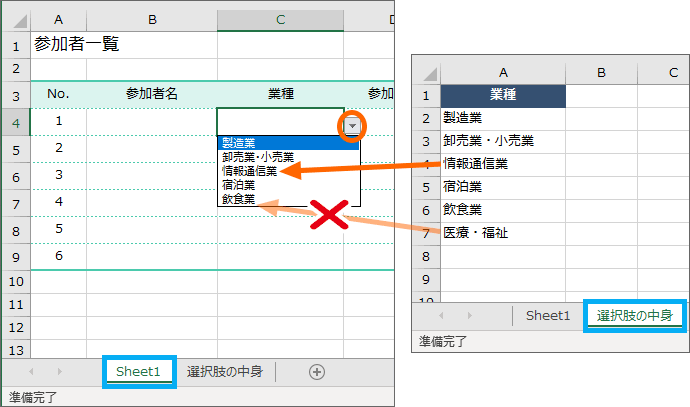This screenshot has height=407, width=690.
Task: Switch to 選択肢の中身 tab in left window
Action: (x=224, y=372)
